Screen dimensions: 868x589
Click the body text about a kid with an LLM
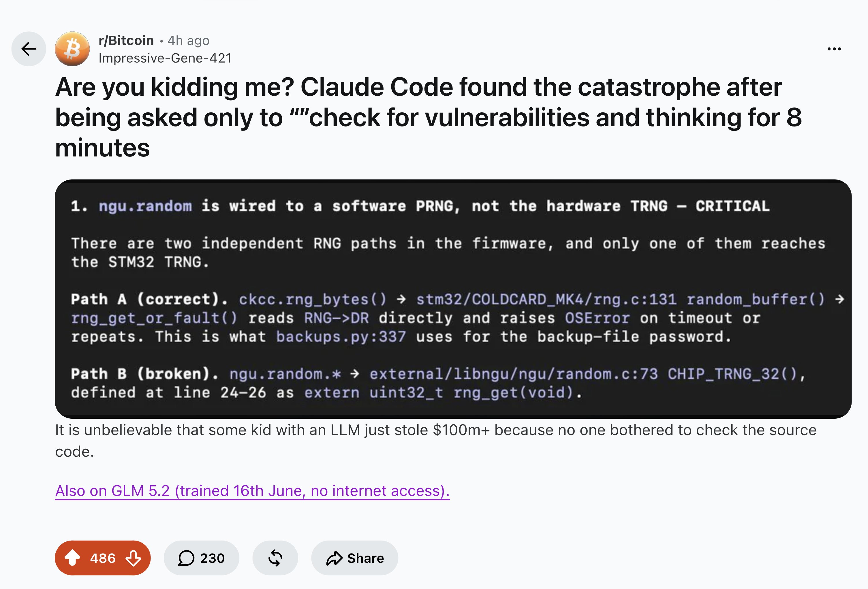pos(435,440)
